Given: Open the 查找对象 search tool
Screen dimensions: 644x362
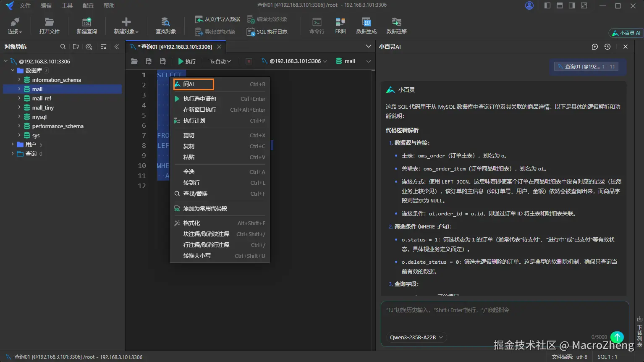Looking at the screenshot, I should point(165,26).
